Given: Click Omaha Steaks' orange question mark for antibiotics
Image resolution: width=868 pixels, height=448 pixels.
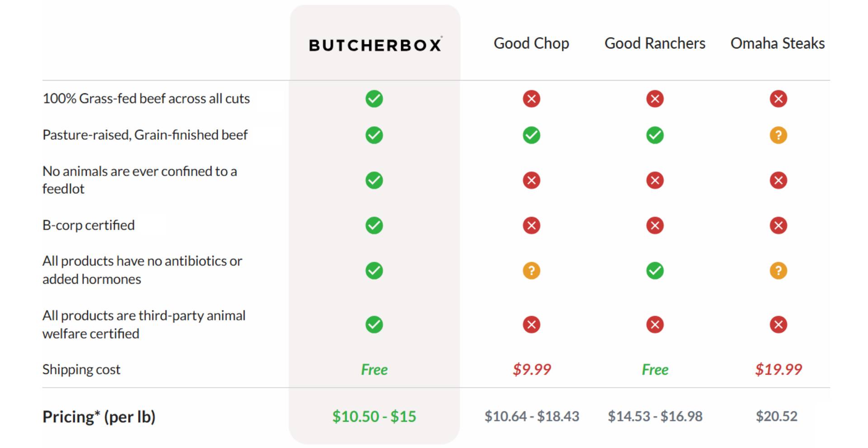Looking at the screenshot, I should click(x=778, y=271).
